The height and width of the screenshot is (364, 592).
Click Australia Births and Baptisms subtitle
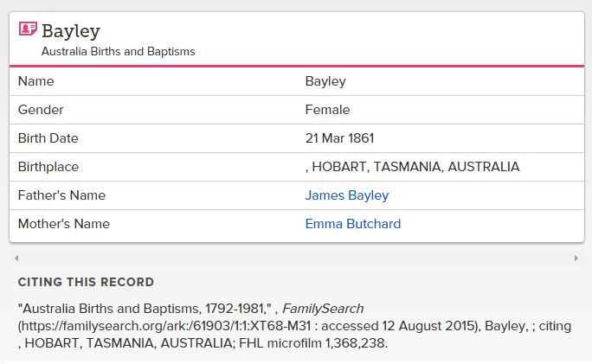click(x=119, y=51)
